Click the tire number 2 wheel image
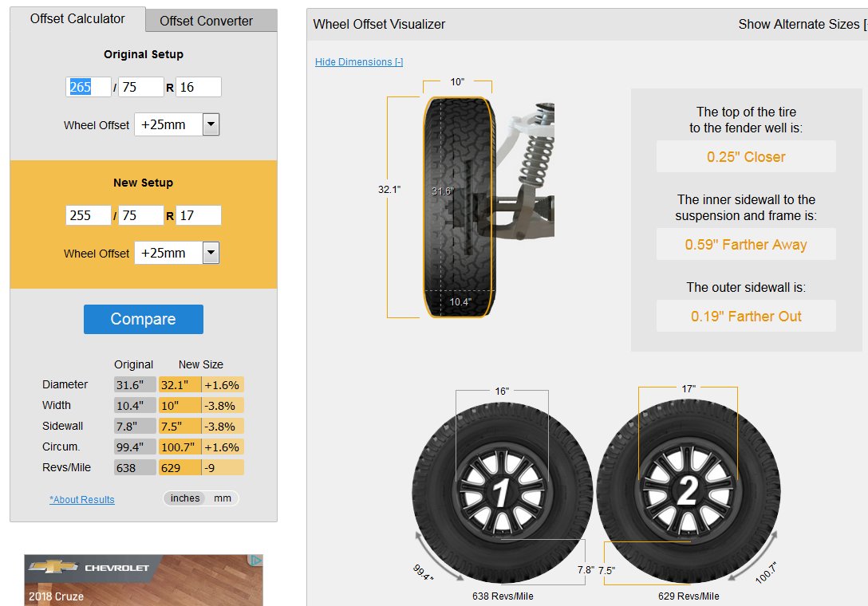Screen dimensions: 868x606 [x=688, y=490]
